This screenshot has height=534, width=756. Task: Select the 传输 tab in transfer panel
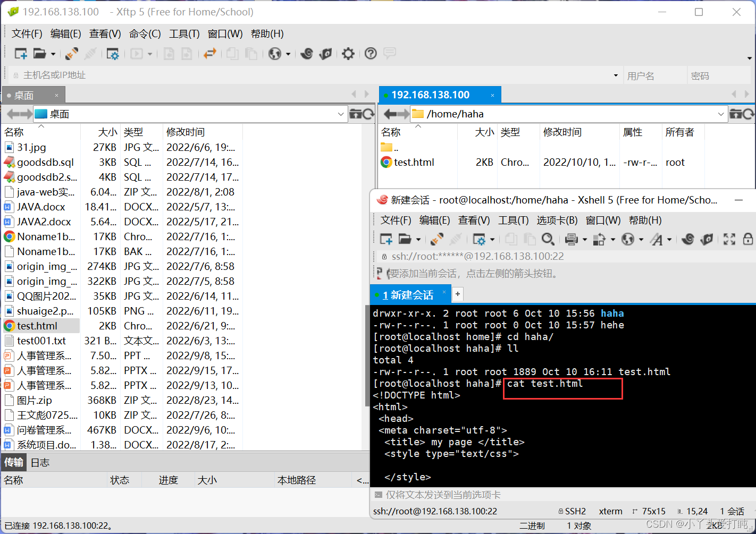14,463
